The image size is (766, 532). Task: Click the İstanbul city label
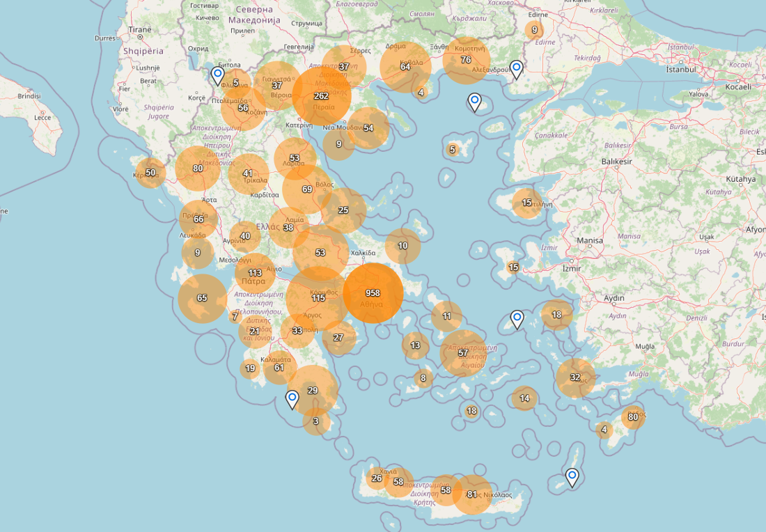pyautogui.click(x=681, y=70)
